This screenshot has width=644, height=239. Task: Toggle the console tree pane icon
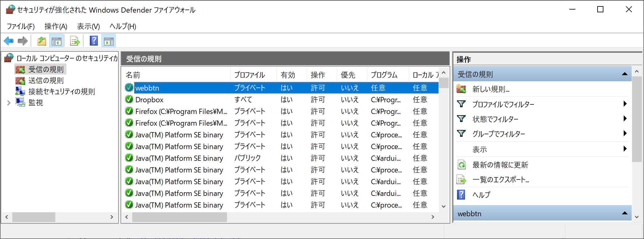56,41
